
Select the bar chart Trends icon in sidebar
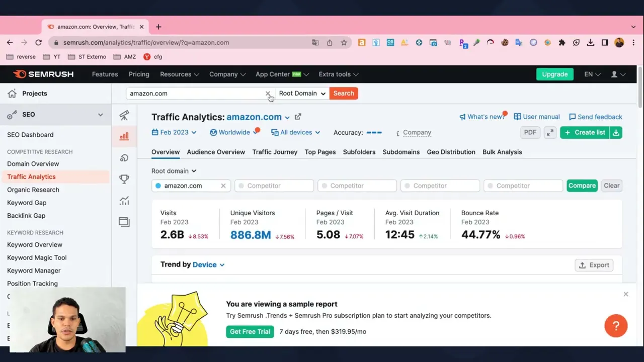124,136
